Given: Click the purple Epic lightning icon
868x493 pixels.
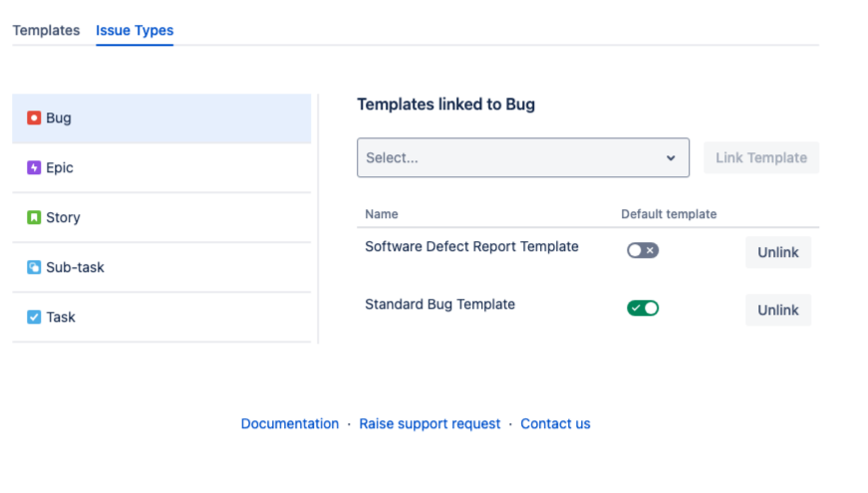Looking at the screenshot, I should (34, 167).
